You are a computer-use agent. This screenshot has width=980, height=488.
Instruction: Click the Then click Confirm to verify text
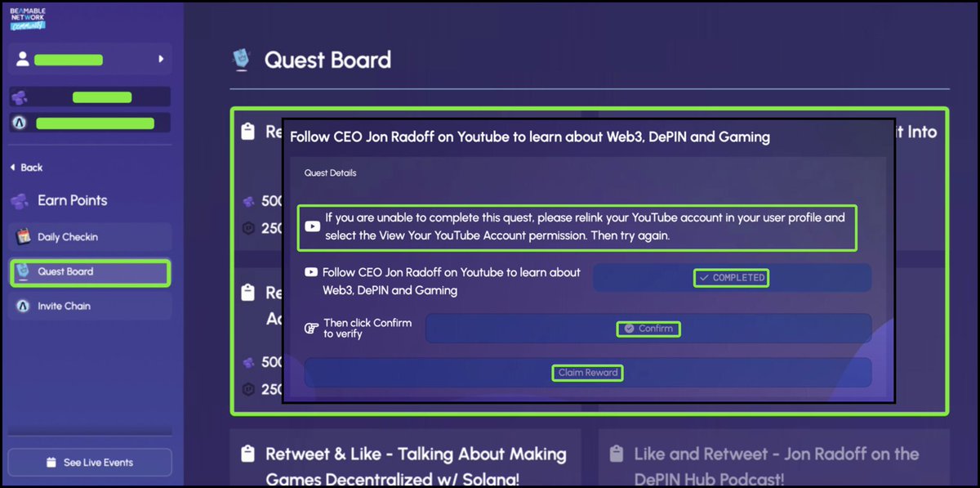pyautogui.click(x=367, y=328)
